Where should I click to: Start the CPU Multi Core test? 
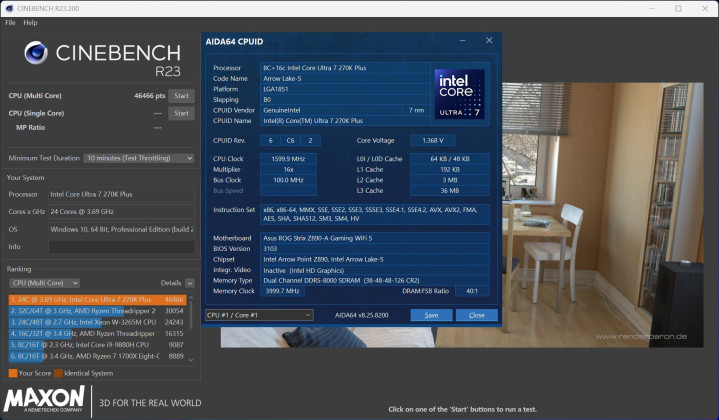coord(181,96)
